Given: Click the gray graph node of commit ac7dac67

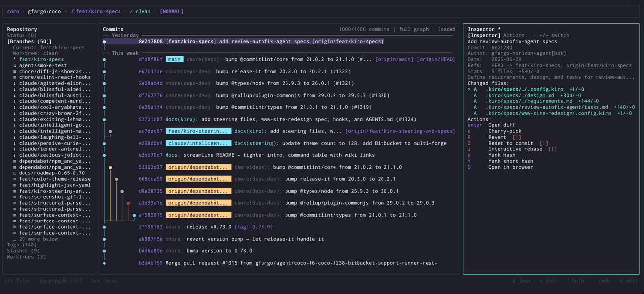Looking at the screenshot, I should click(110, 131).
